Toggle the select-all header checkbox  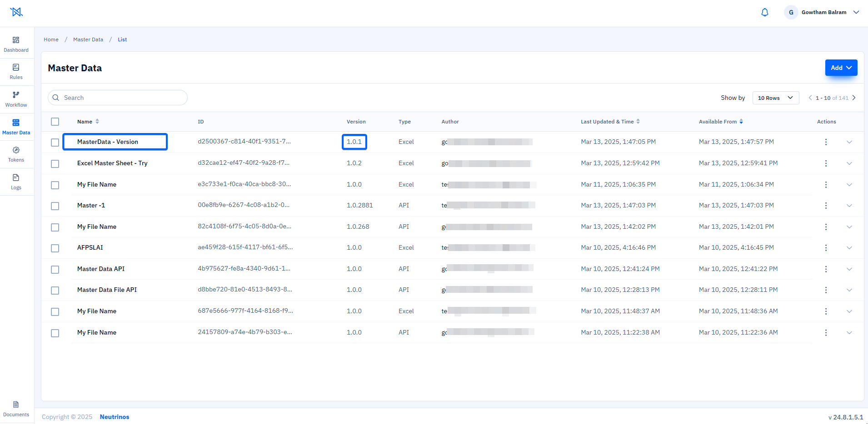55,122
